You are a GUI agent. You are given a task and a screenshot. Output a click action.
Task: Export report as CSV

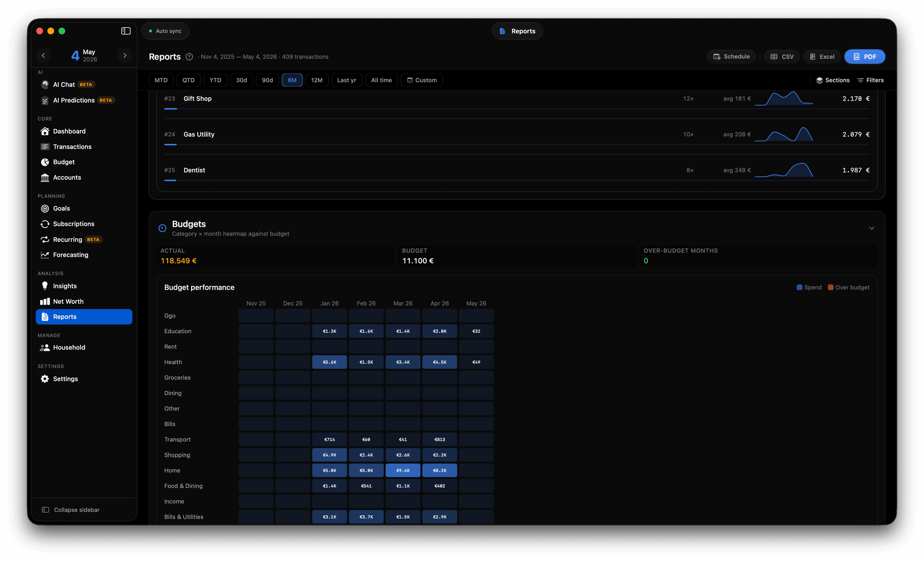(x=782, y=57)
